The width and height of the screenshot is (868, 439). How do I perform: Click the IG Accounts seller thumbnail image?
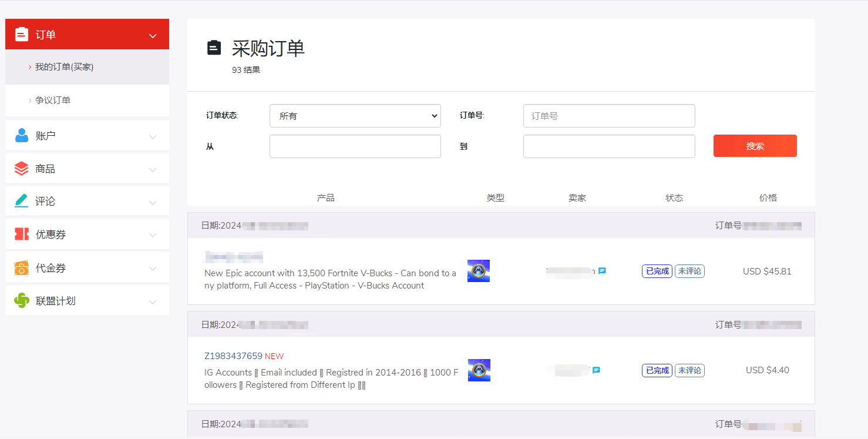pyautogui.click(x=479, y=370)
